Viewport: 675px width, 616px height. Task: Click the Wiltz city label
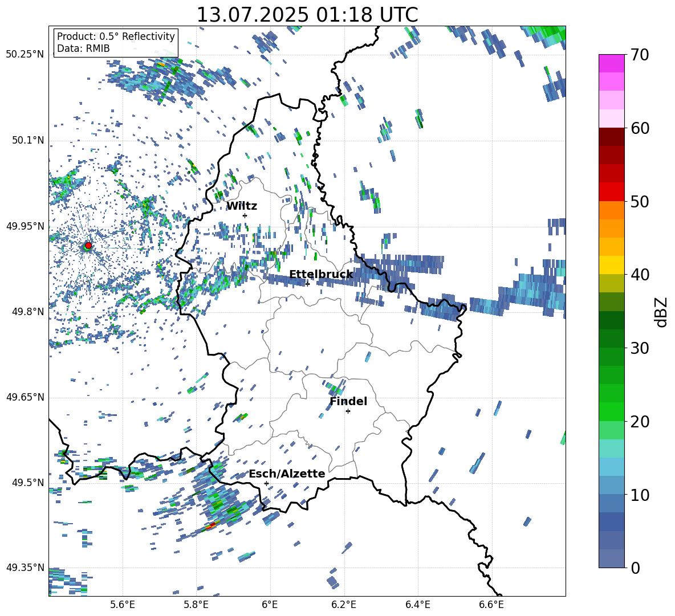coord(242,206)
